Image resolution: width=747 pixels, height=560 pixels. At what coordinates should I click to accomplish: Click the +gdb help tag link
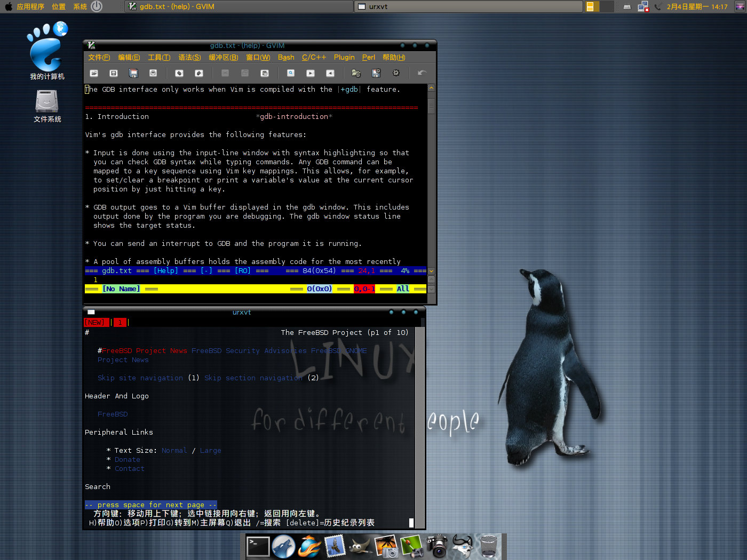349,90
